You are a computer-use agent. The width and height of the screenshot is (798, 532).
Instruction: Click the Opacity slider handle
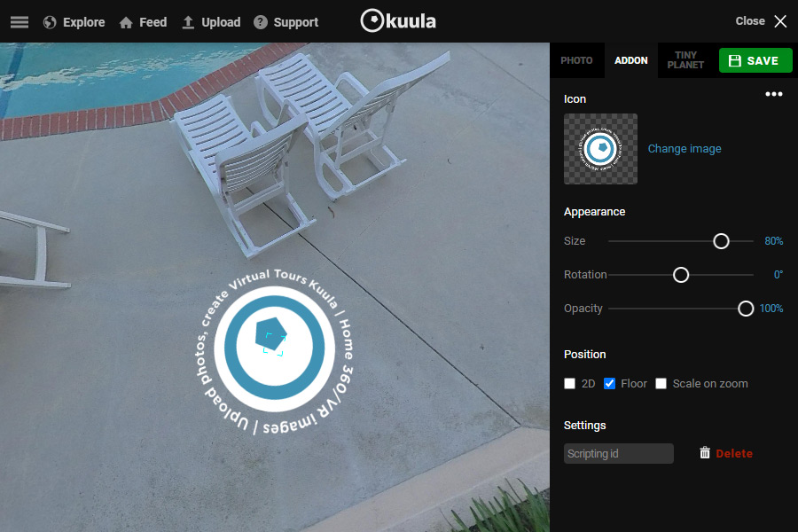click(x=745, y=309)
